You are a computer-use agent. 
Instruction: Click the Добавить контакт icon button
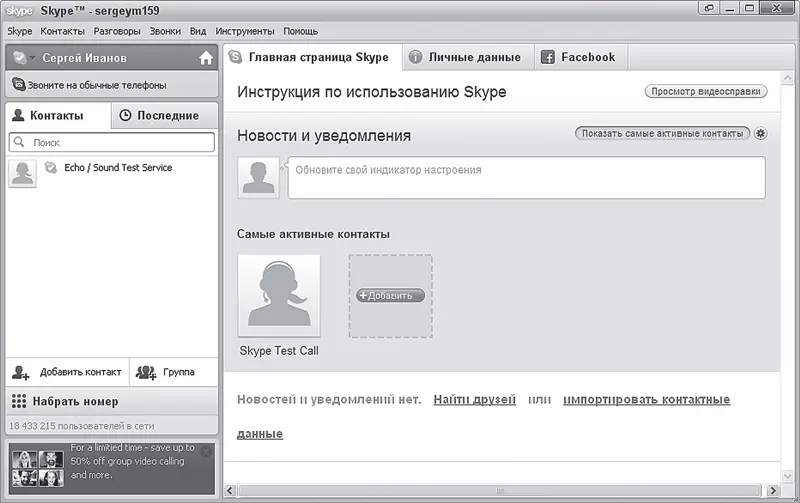pos(21,373)
